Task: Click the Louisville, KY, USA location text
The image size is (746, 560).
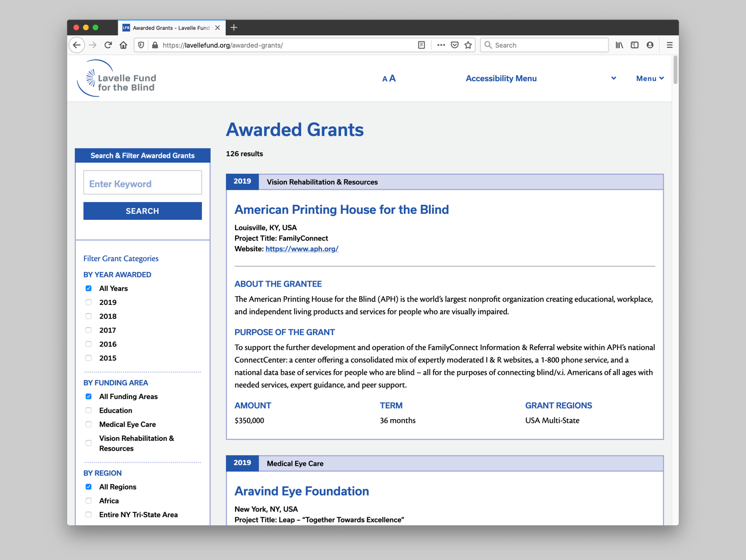Action: tap(266, 228)
